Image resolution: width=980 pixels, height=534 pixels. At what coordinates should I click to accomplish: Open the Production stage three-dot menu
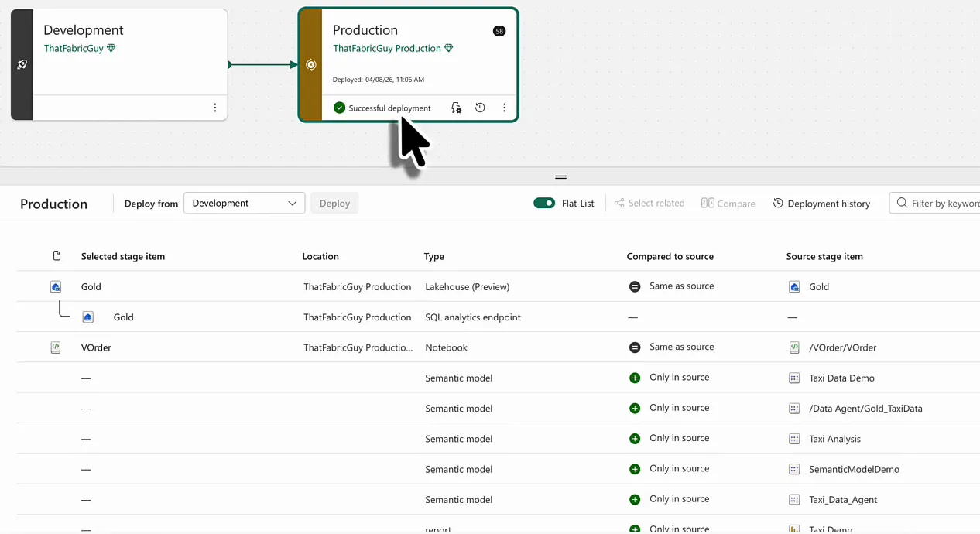pyautogui.click(x=504, y=108)
